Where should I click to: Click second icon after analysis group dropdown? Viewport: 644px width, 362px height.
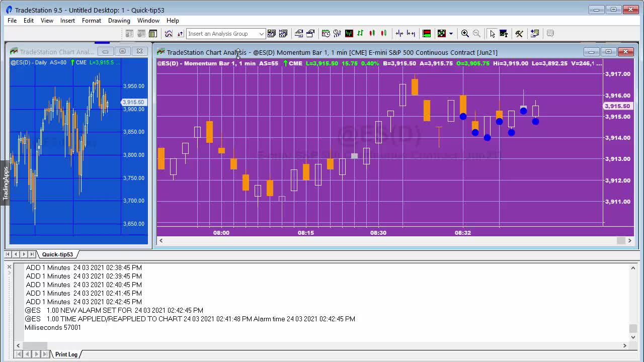pyautogui.click(x=283, y=34)
